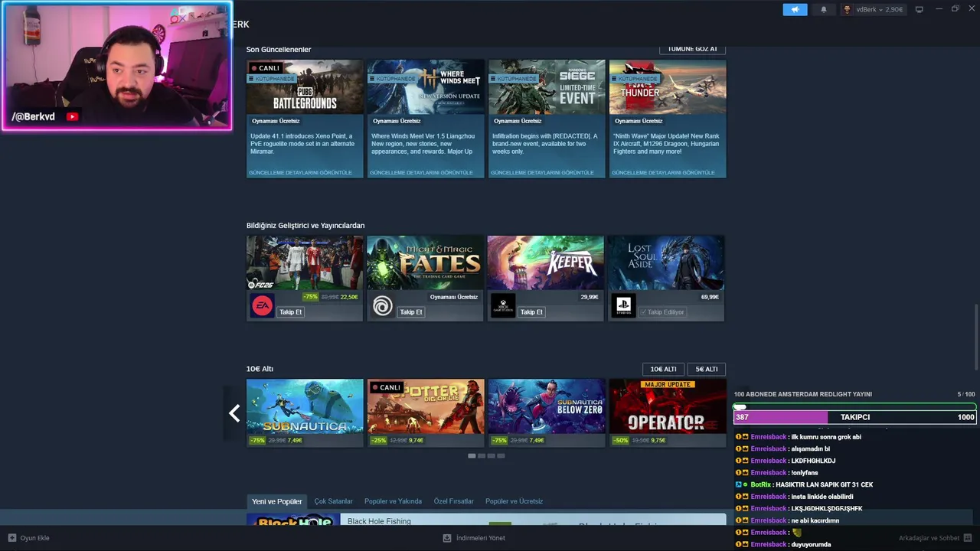Select the fourth carousel page dot
The image size is (980, 551).
click(501, 456)
